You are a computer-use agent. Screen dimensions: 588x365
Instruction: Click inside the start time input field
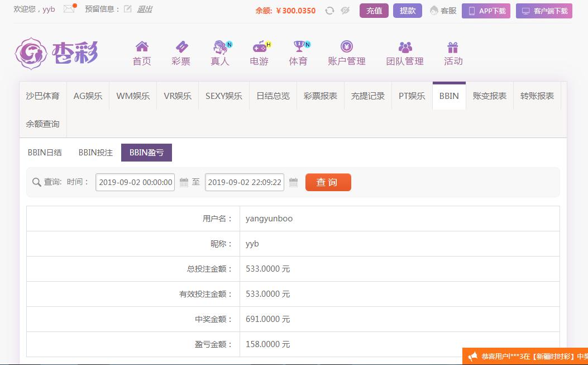(134, 182)
